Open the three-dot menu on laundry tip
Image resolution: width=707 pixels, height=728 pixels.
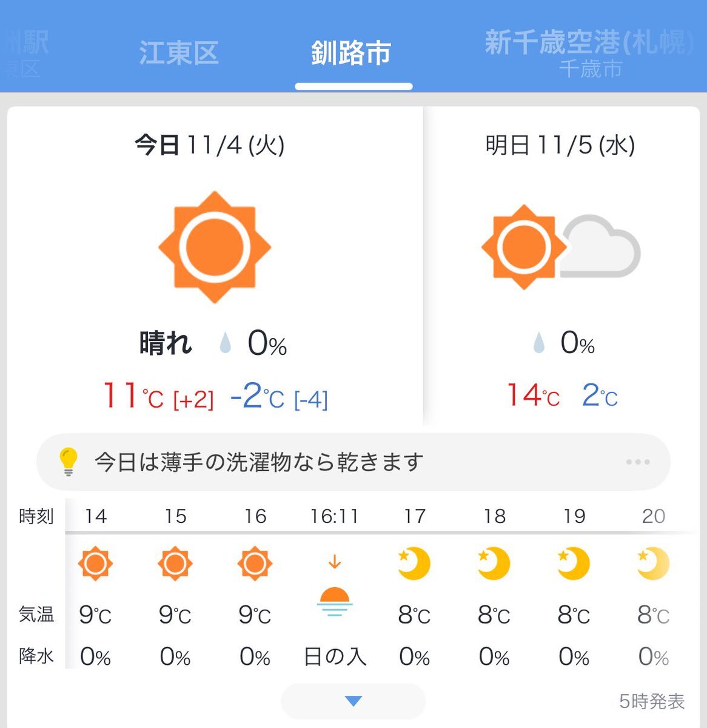[x=638, y=462]
